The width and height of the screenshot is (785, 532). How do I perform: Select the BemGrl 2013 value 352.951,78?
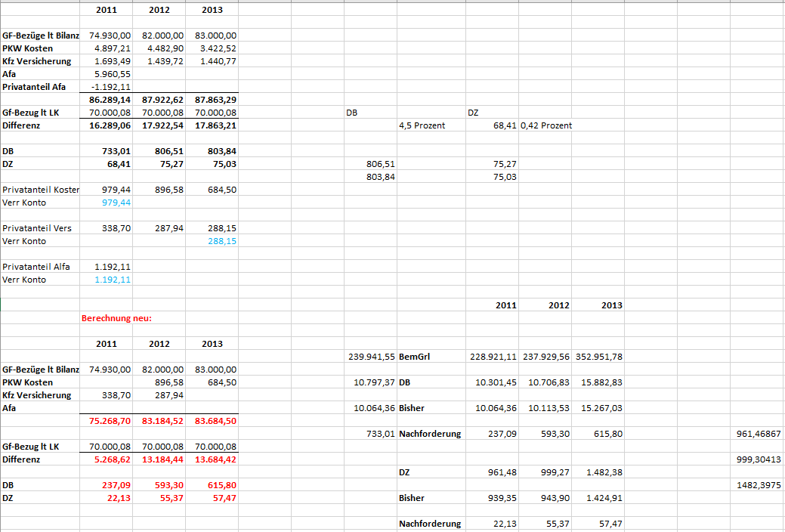coord(598,357)
